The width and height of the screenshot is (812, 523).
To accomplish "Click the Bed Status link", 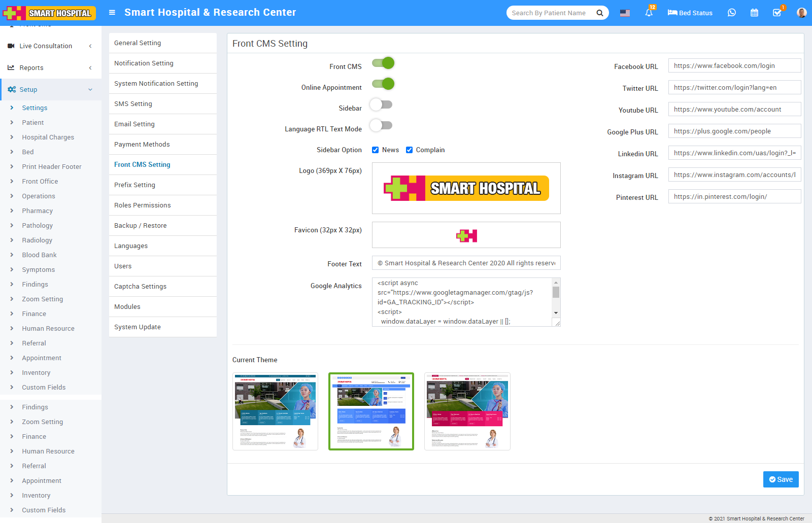I will coord(690,13).
